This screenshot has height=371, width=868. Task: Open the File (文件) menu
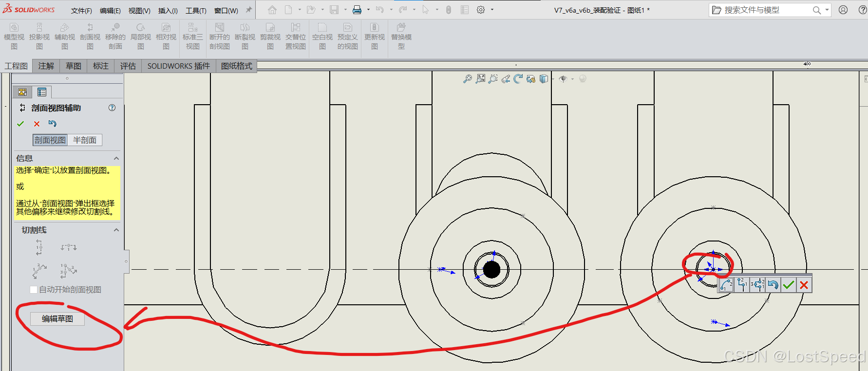(81, 10)
